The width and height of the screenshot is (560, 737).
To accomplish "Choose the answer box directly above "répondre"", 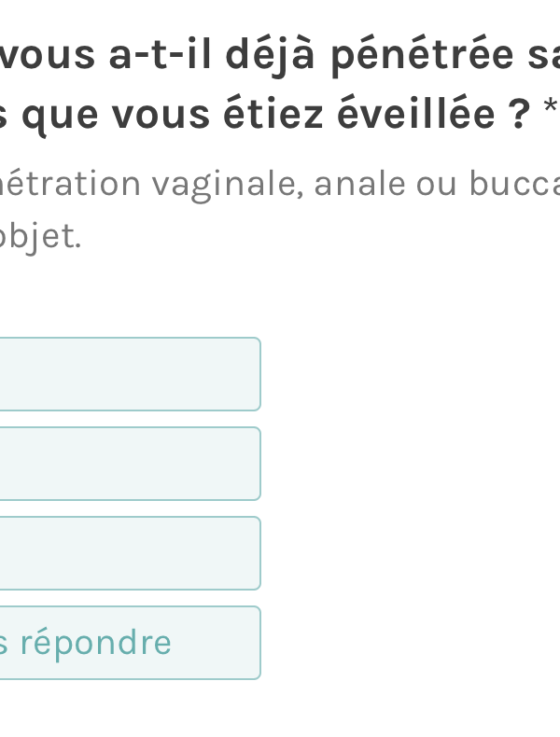I will [129, 553].
